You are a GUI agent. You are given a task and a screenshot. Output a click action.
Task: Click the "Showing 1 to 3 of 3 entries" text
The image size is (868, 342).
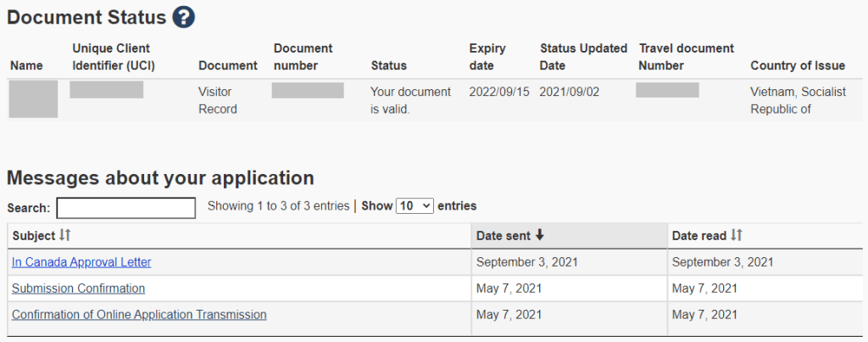[x=278, y=206]
